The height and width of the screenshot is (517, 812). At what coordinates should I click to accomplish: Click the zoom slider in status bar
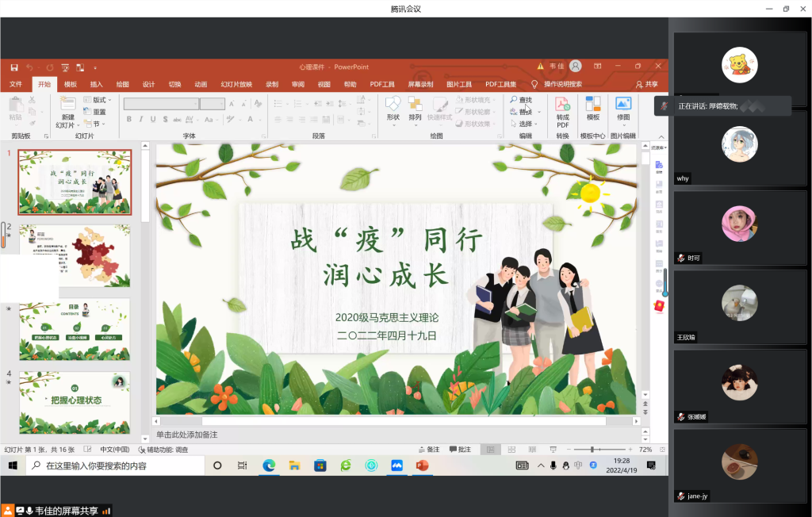point(592,450)
